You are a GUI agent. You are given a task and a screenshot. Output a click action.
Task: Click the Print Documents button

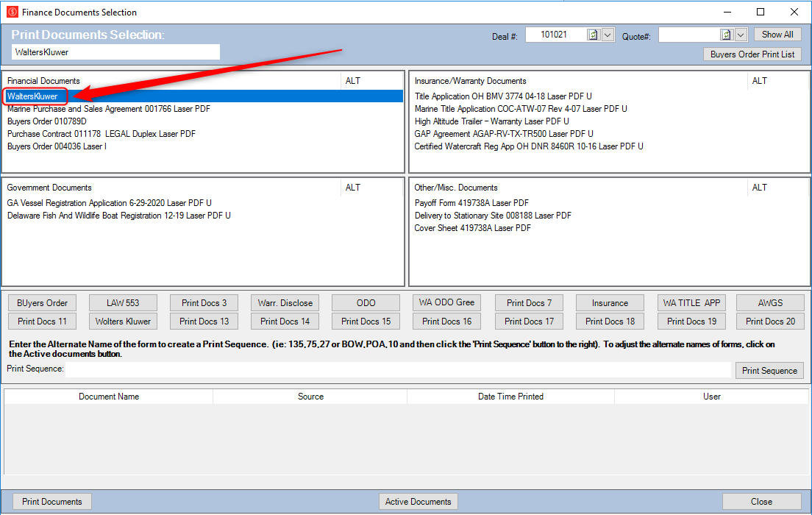[51, 502]
